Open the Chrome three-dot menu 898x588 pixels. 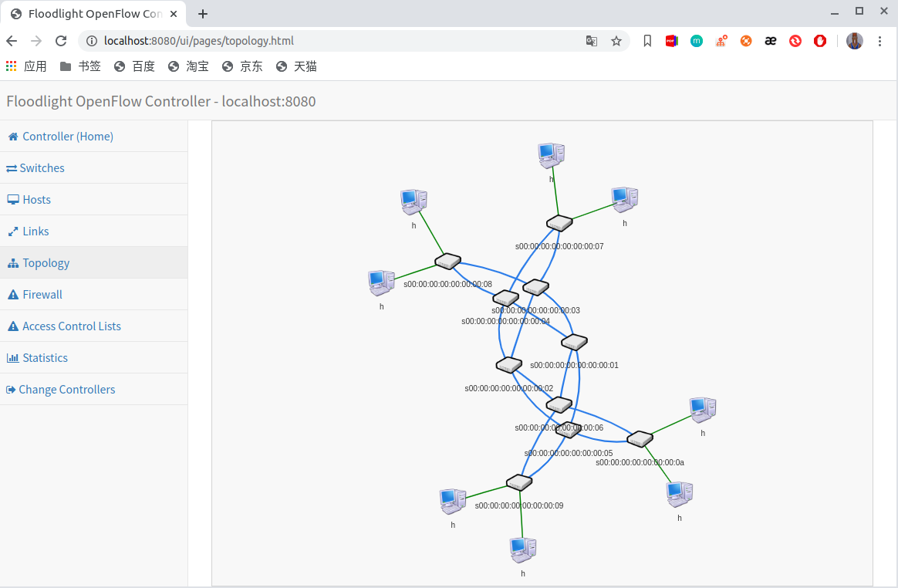(880, 40)
